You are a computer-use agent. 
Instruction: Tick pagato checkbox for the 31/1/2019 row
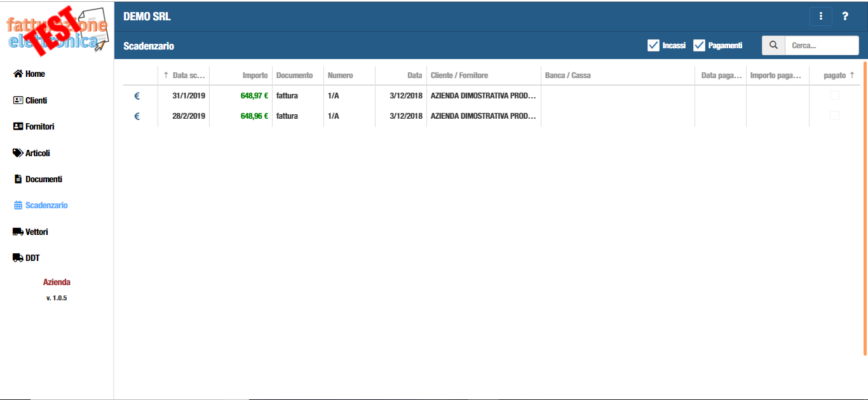[834, 95]
